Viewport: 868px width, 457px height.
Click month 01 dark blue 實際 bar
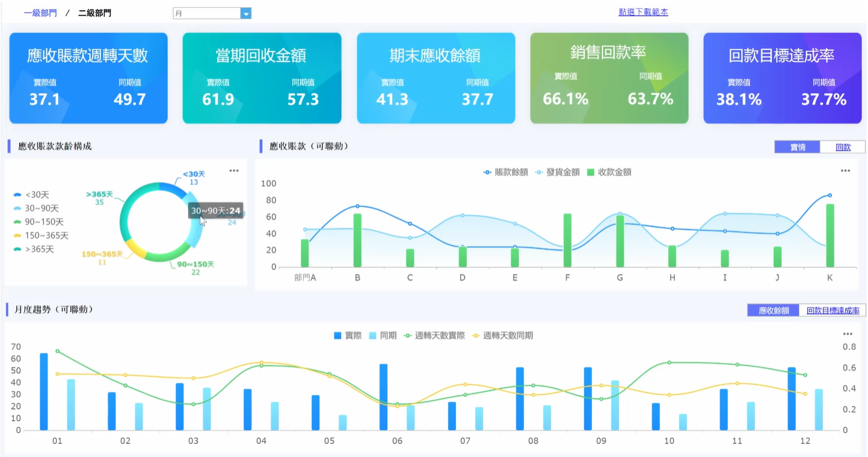coord(44,392)
